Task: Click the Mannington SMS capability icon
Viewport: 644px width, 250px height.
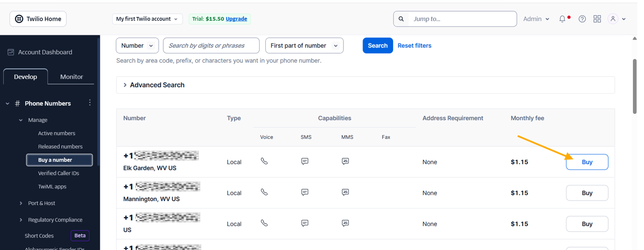Action: tap(304, 192)
